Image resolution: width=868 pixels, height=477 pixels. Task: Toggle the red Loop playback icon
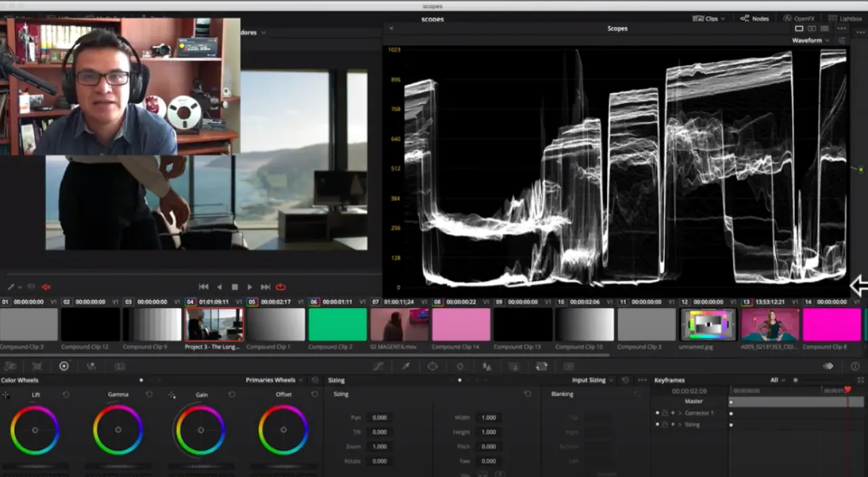click(x=281, y=287)
